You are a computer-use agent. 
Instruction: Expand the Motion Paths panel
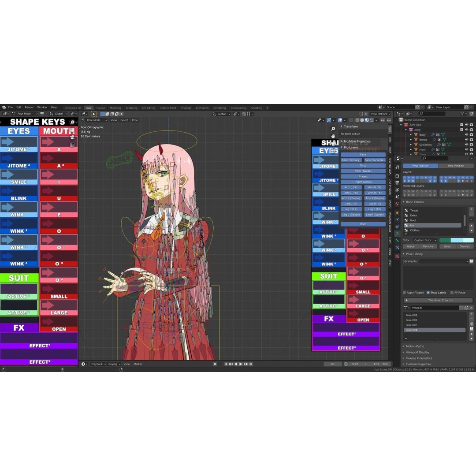point(415,346)
